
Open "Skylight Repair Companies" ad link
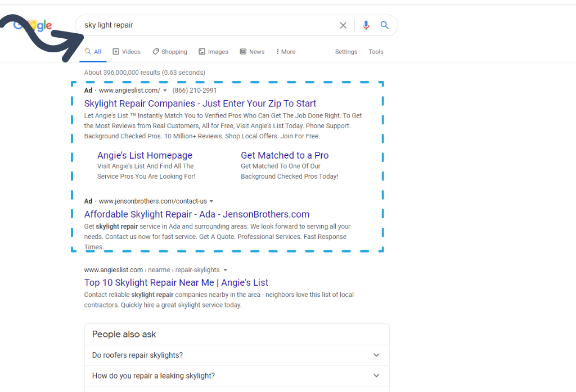[200, 103]
